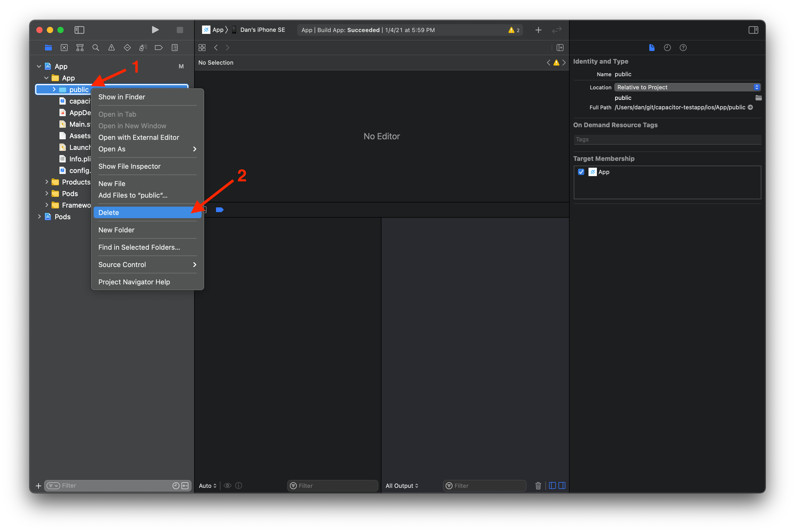Open the Find navigator magnifier icon
Image resolution: width=795 pixels, height=532 pixels.
coord(96,48)
